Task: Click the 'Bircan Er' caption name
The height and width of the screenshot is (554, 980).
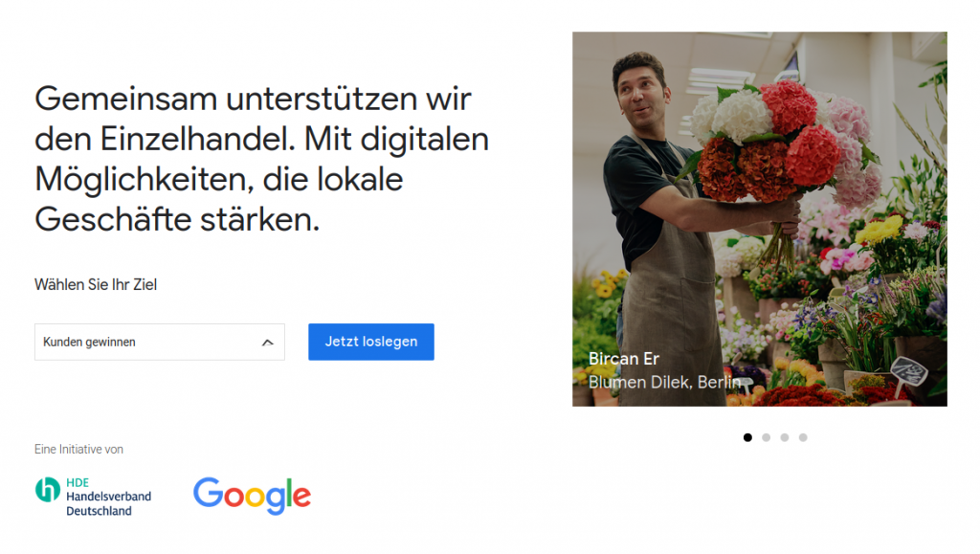Action: coord(624,359)
